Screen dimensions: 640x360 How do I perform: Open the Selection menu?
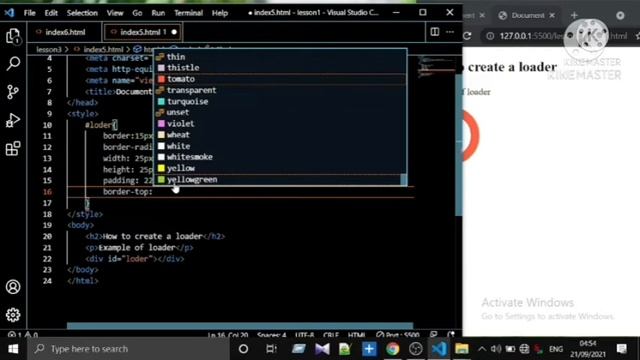(x=82, y=13)
